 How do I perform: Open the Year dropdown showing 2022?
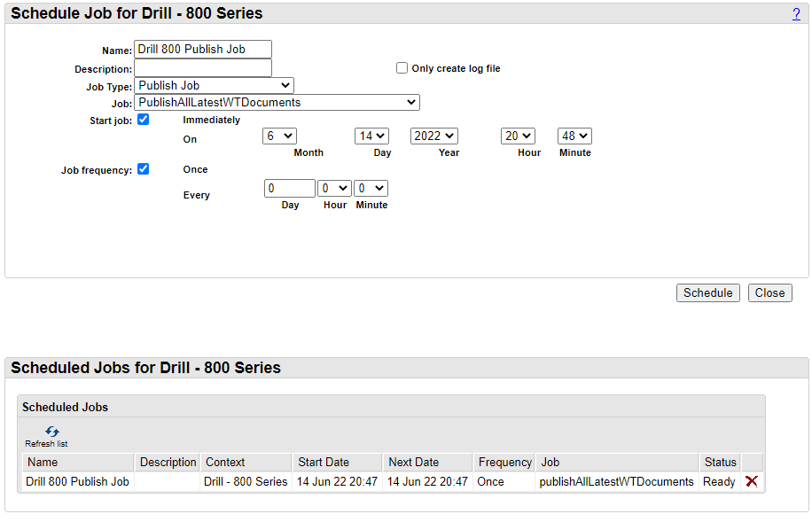(434, 136)
